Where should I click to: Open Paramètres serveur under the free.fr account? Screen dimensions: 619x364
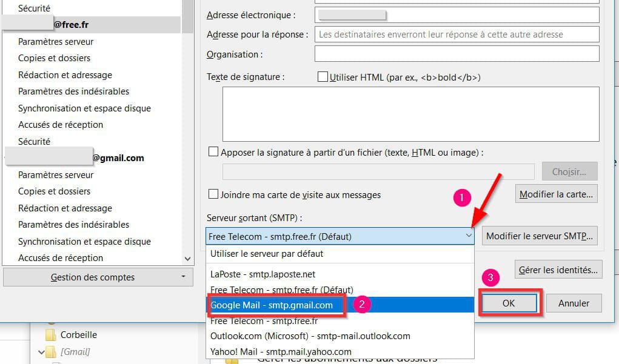point(56,41)
